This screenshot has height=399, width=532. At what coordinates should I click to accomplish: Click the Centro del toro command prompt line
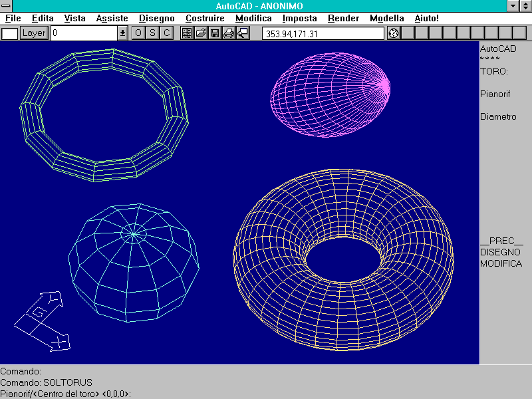(x=65, y=394)
